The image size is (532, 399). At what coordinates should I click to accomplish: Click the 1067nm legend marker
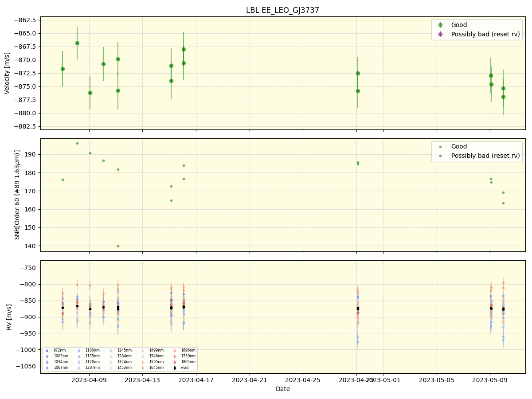(47, 368)
